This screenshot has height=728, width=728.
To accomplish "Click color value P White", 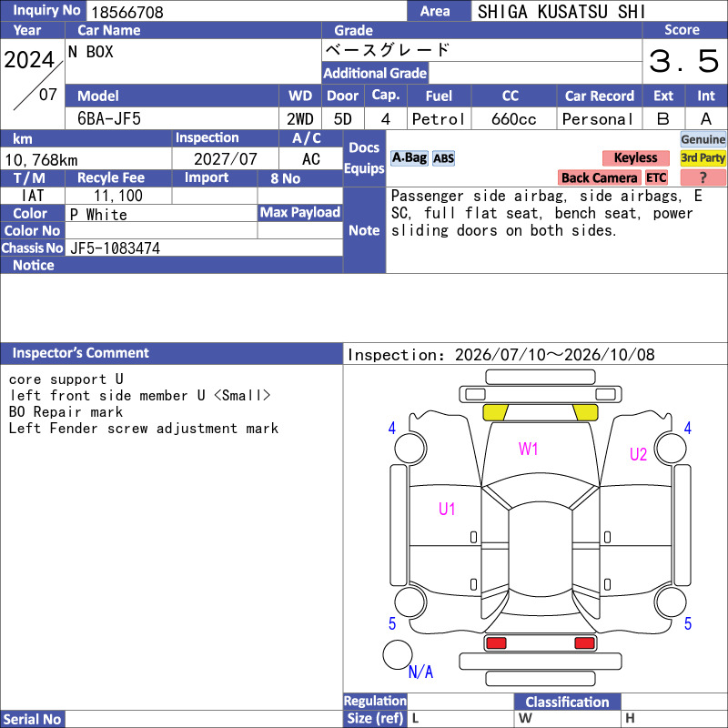I will tap(98, 215).
